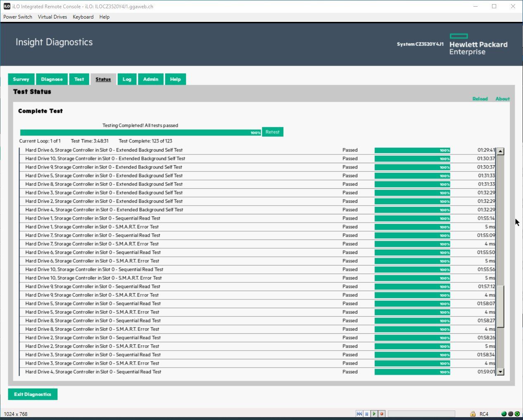Switch to the Log tab

[x=127, y=79]
